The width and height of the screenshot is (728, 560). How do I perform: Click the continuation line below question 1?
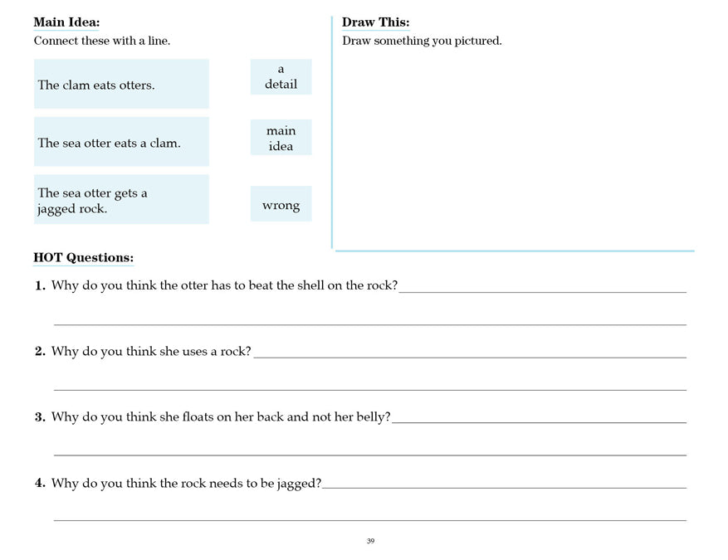click(x=369, y=322)
